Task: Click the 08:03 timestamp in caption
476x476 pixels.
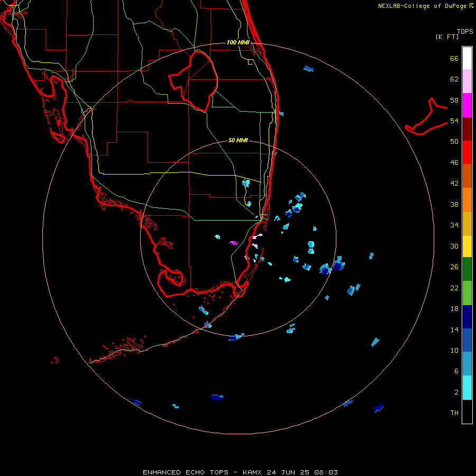Action: pyautogui.click(x=325, y=472)
